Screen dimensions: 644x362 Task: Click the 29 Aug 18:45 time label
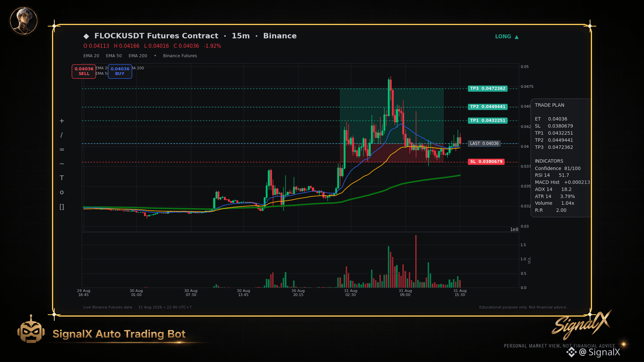tap(84, 293)
